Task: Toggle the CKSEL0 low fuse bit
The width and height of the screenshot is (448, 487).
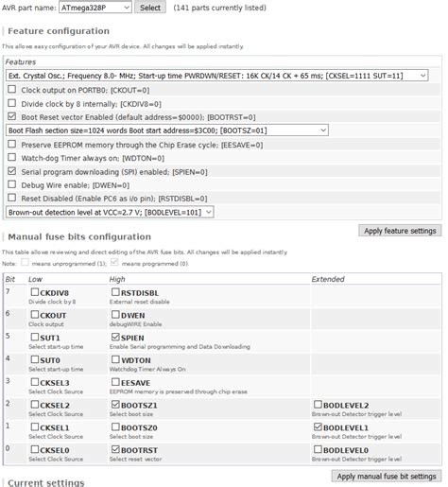Action: [35, 449]
